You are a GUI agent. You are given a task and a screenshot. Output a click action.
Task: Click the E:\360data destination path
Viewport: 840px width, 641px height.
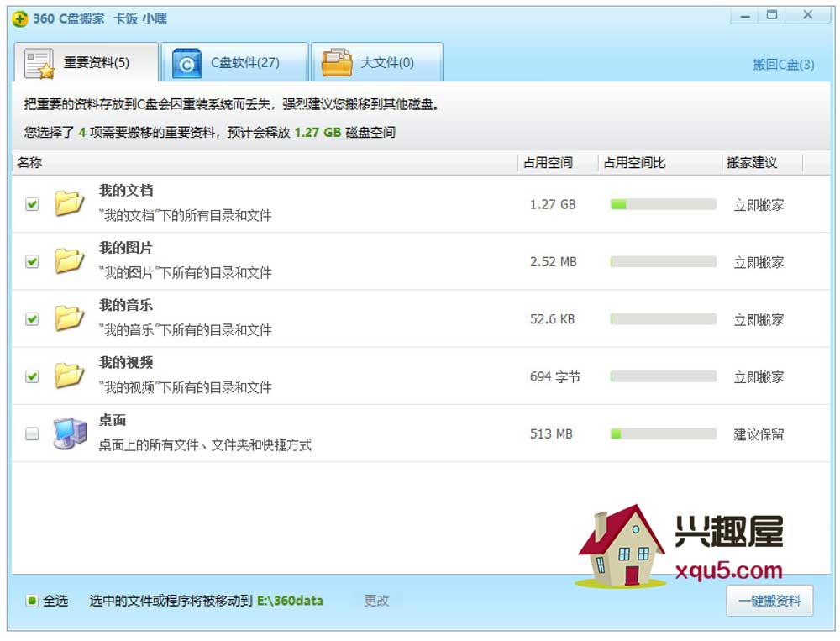coord(290,601)
